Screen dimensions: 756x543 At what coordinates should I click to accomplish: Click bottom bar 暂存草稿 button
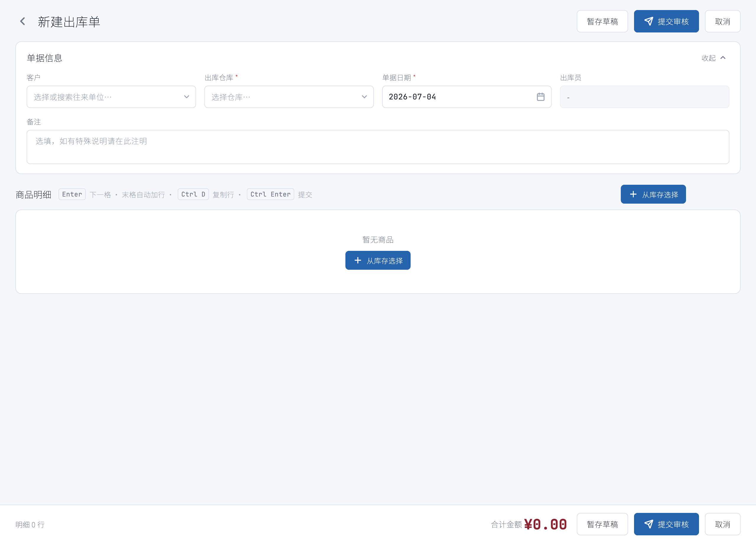pos(602,524)
